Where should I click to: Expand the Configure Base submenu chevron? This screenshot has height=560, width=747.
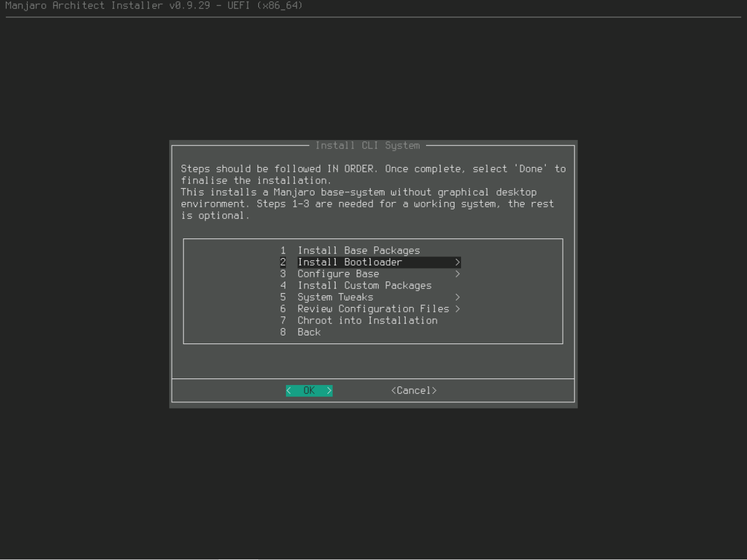pos(458,273)
